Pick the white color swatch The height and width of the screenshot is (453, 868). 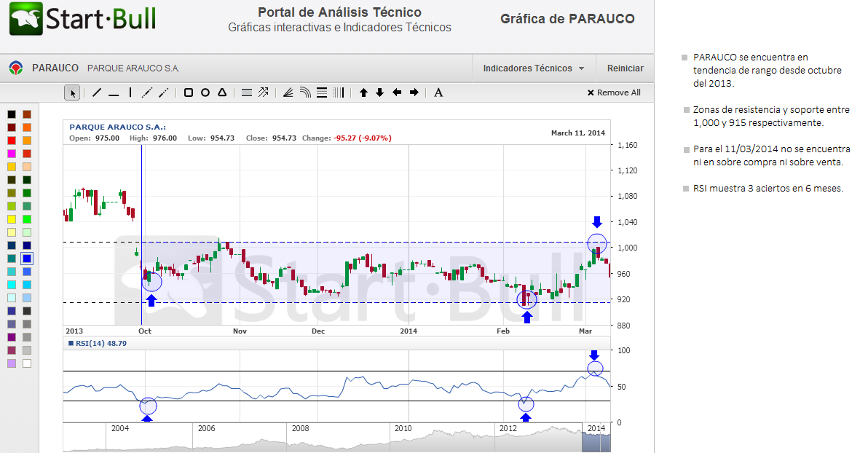coord(26,363)
